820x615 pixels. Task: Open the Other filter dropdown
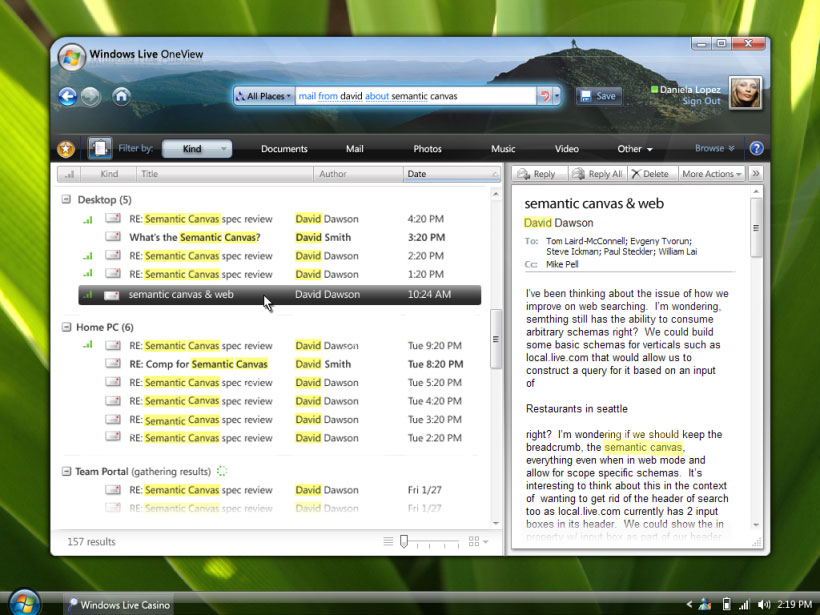[x=634, y=149]
